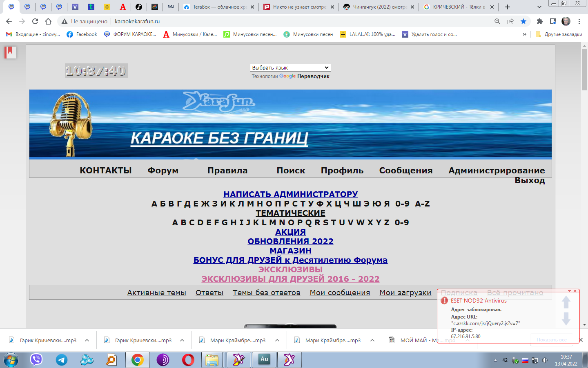This screenshot has width=588, height=368.
Task: Close the 'Чингачгук (2022)' tab
Action: coord(412,7)
